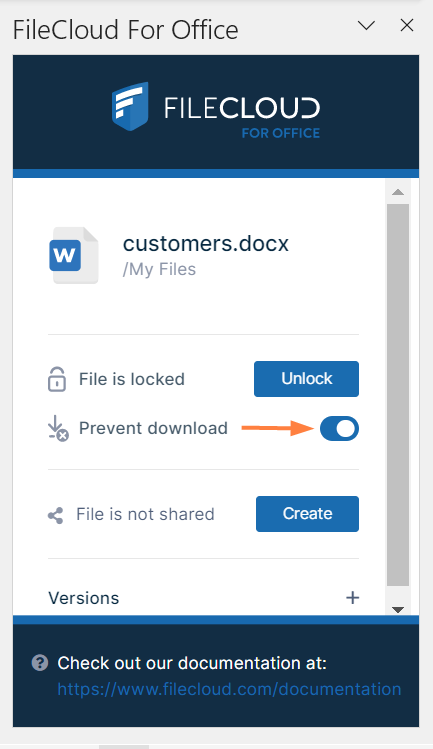
Task: Click the FileCloud shield logo
Action: 130,107
